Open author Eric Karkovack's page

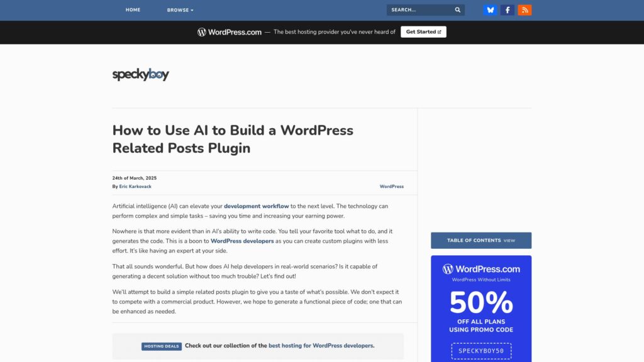[x=135, y=186]
